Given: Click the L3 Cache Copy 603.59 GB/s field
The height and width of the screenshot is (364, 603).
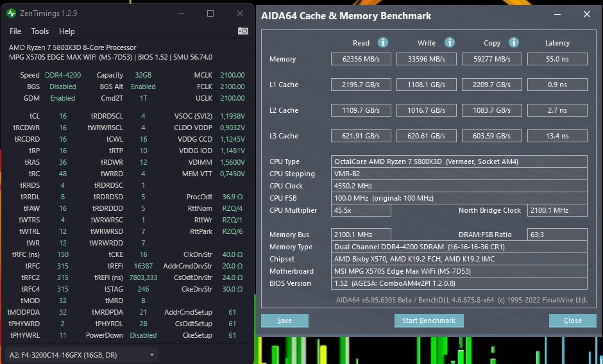Looking at the screenshot, I should (492, 136).
